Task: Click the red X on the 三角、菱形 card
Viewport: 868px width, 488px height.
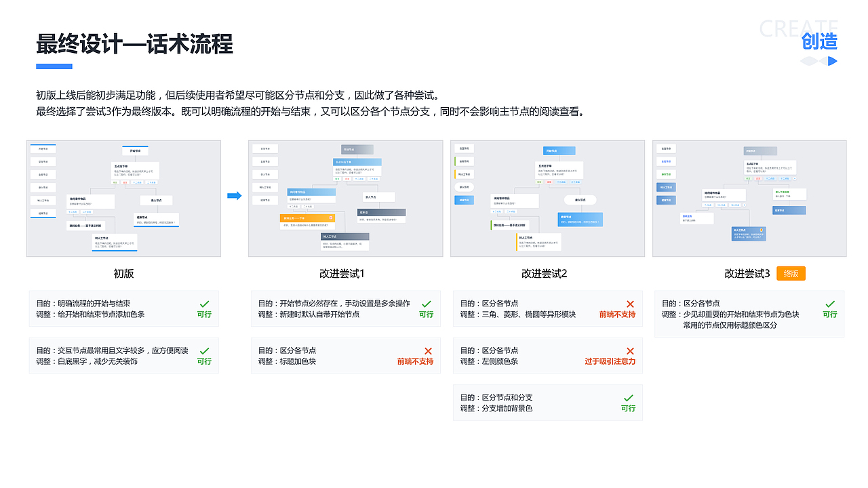Action: coord(629,304)
